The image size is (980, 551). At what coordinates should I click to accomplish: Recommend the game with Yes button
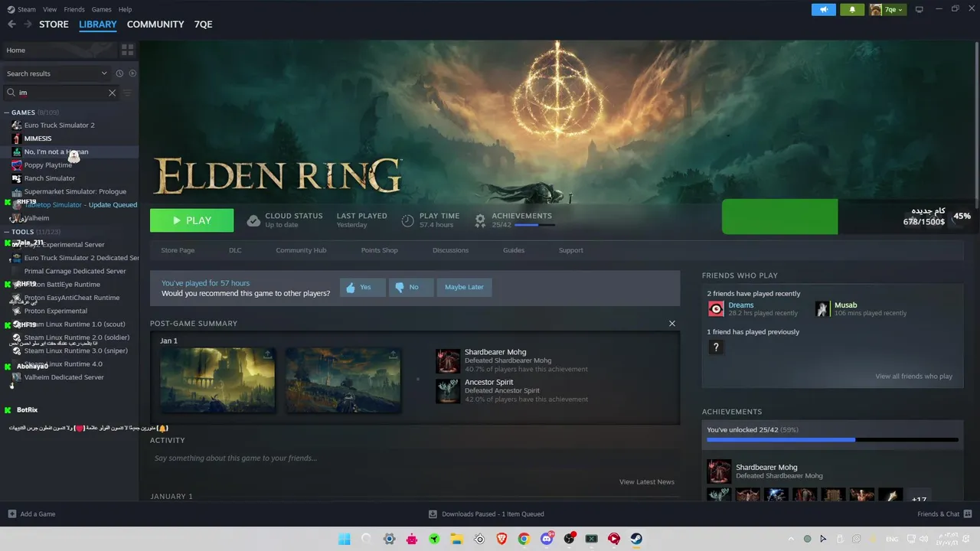click(x=362, y=287)
